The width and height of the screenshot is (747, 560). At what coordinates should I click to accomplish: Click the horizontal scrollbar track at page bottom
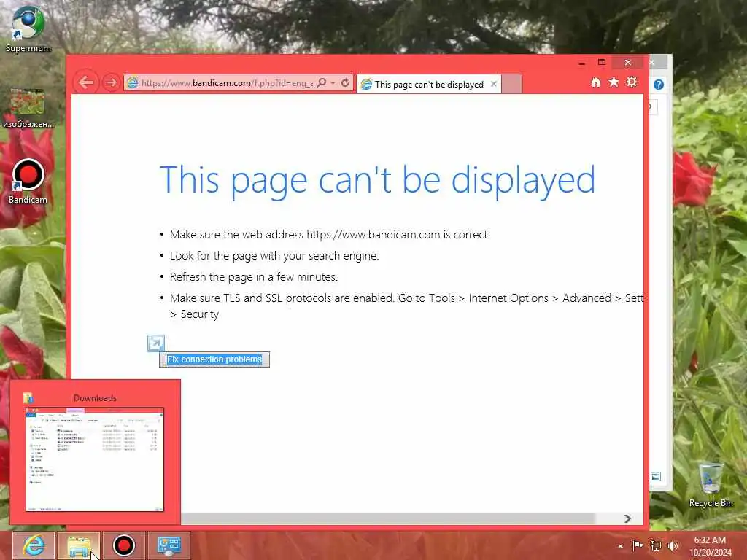click(x=388, y=518)
